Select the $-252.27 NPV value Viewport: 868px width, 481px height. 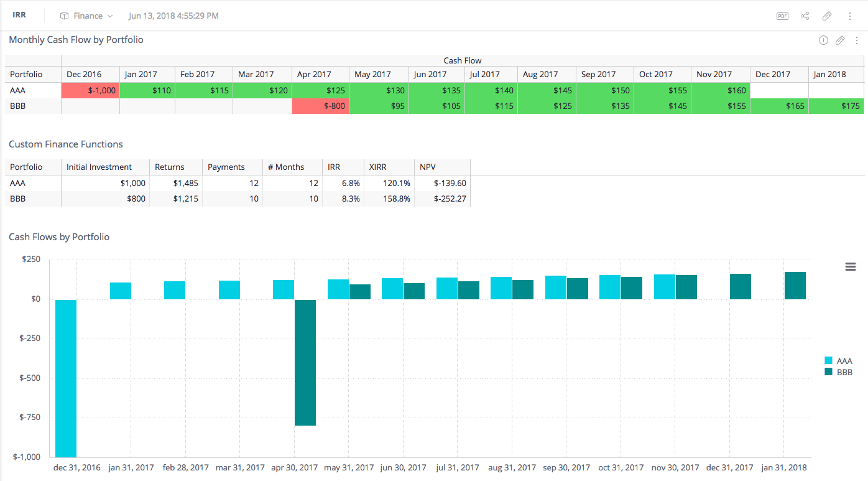(442, 199)
